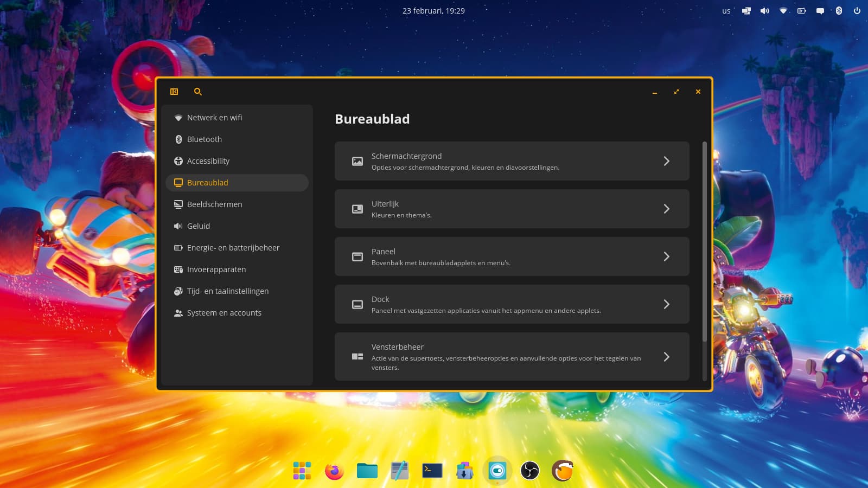Open Beeldschermen settings page
The width and height of the screenshot is (868, 488).
coord(237,204)
